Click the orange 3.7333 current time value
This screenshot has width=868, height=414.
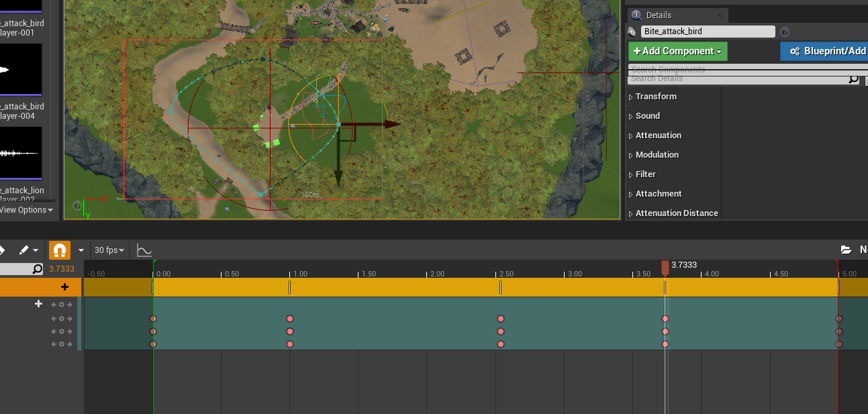(x=62, y=269)
